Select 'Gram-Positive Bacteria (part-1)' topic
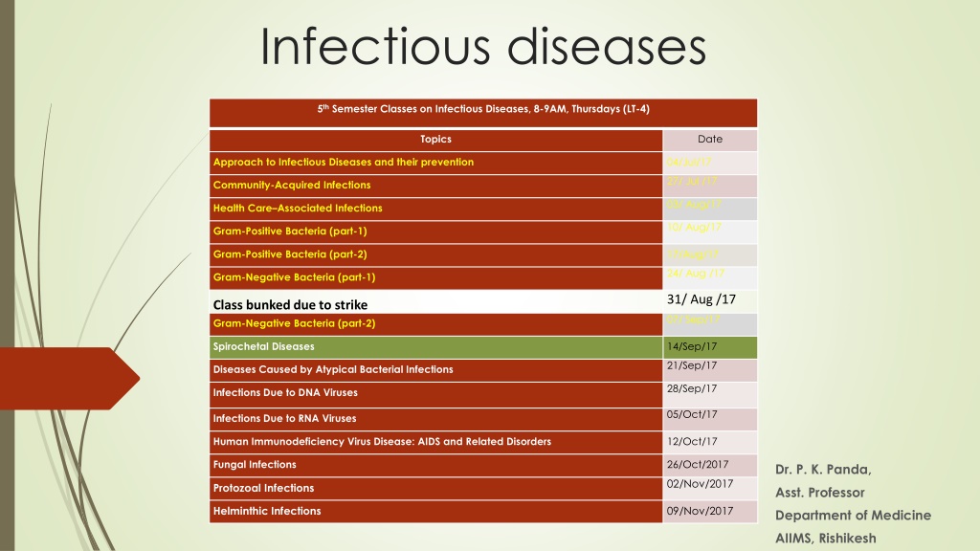The width and height of the screenshot is (980, 551). click(290, 231)
